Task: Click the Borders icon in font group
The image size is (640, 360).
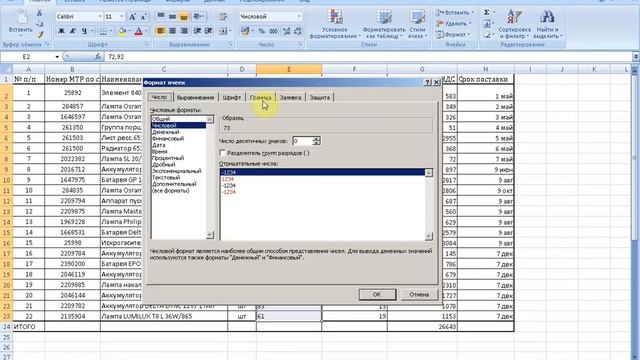Action: coord(103,31)
